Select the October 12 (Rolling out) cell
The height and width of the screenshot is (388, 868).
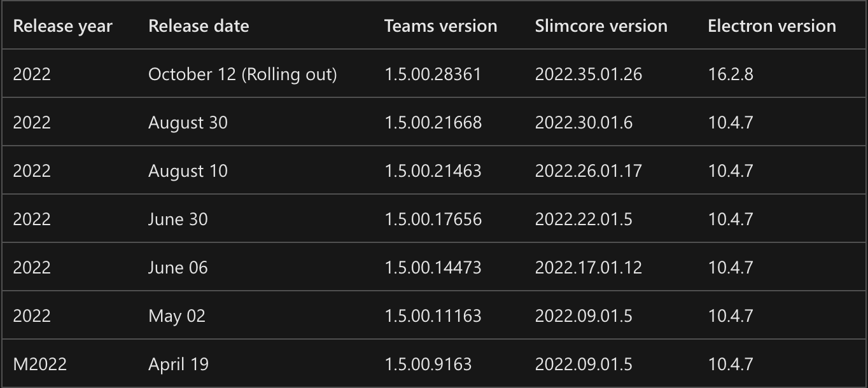242,74
